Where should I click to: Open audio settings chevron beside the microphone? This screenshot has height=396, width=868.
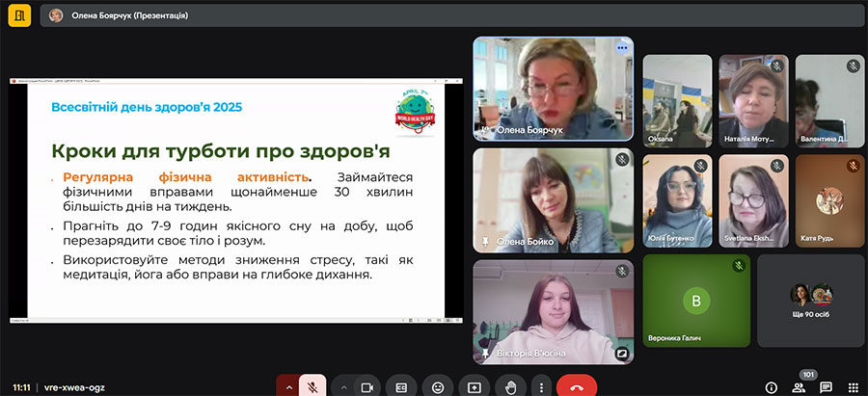point(287,387)
